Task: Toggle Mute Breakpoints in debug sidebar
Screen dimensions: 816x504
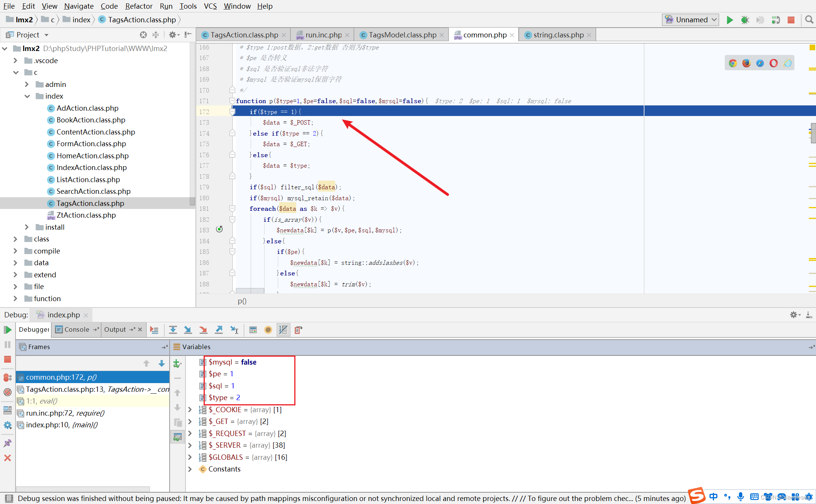Action: point(7,392)
